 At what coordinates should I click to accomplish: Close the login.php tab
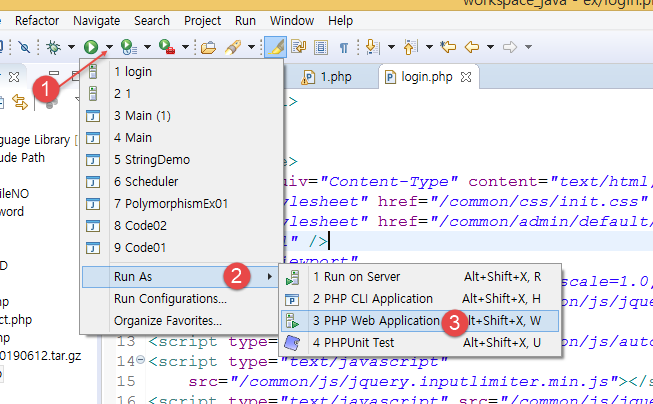click(466, 77)
